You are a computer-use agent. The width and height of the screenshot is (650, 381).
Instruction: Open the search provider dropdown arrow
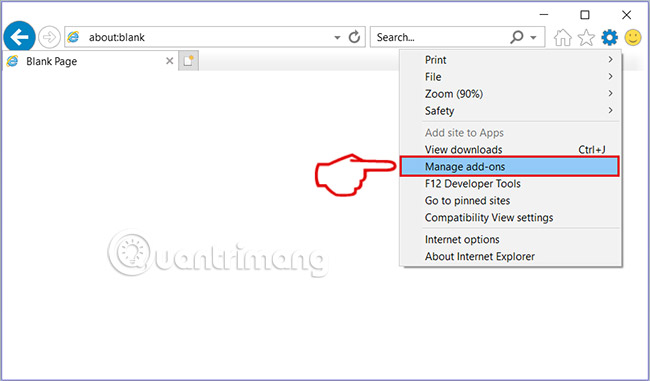[534, 38]
